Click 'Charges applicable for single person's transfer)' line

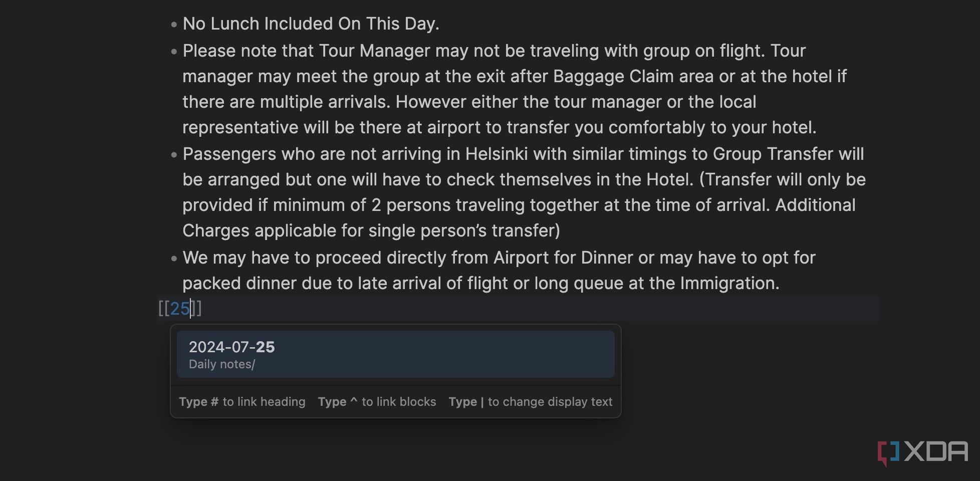pyautogui.click(x=371, y=230)
